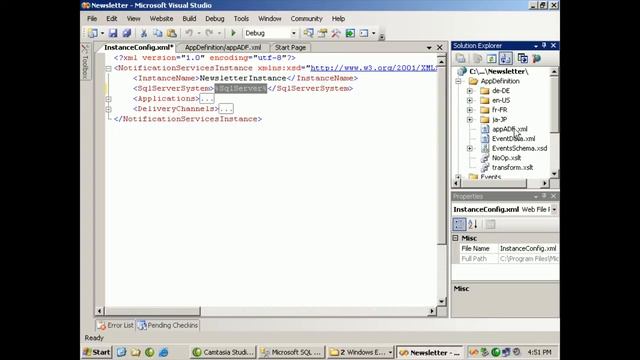
Task: Click the Alphabetical sort icon in Properties
Action: click(473, 224)
